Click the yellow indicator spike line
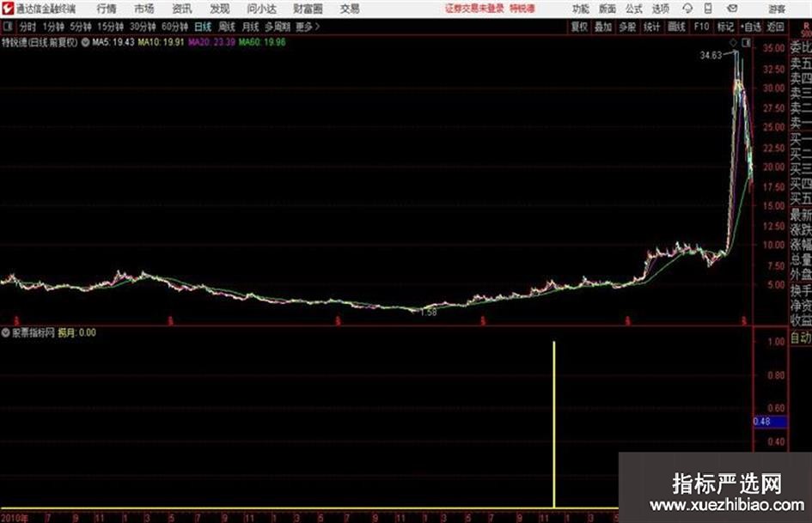 [x=554, y=424]
